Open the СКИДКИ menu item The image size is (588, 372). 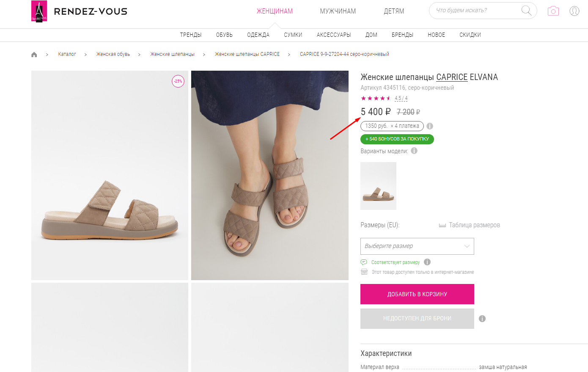click(470, 35)
